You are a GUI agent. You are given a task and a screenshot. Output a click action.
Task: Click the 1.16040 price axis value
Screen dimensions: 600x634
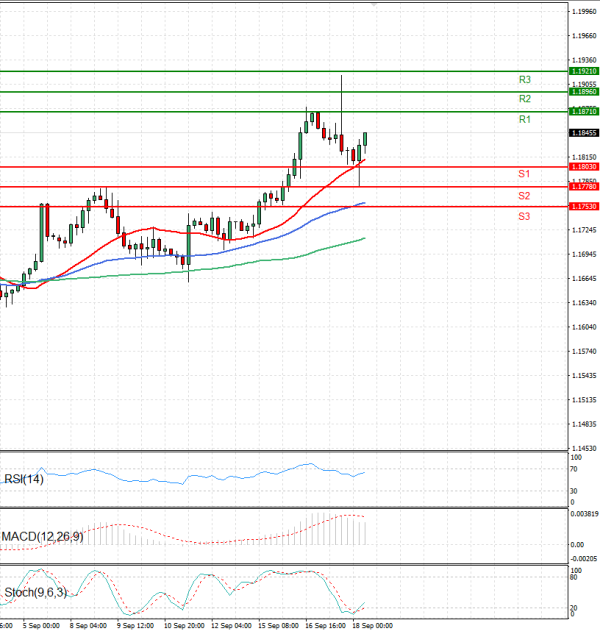(584, 327)
